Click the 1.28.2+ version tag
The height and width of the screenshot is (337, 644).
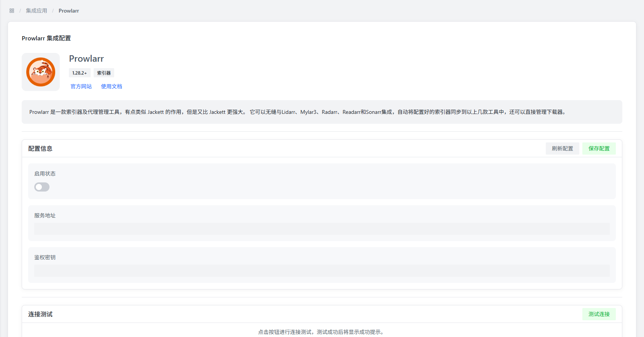(x=80, y=73)
